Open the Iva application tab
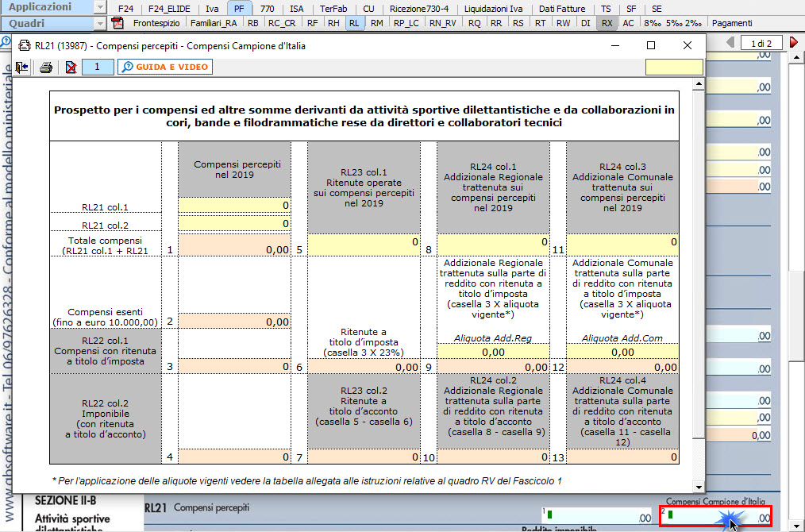The image size is (805, 532). point(212,9)
